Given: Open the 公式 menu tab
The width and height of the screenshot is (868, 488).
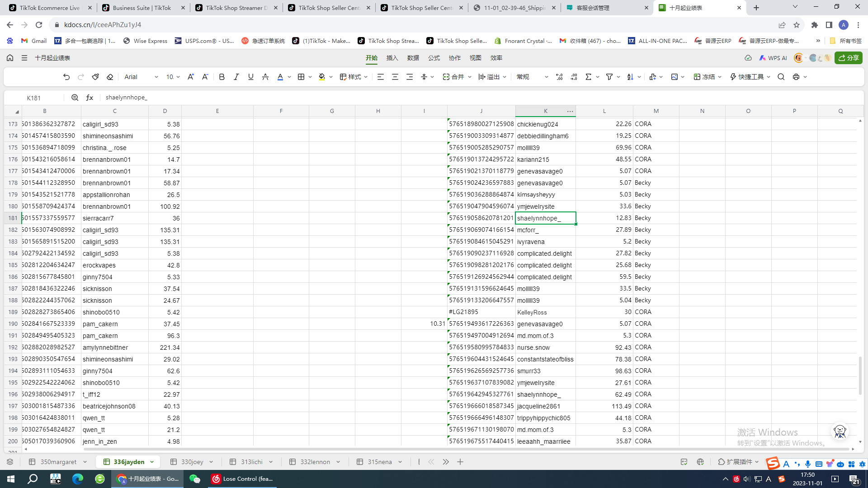Looking at the screenshot, I should pos(434,58).
